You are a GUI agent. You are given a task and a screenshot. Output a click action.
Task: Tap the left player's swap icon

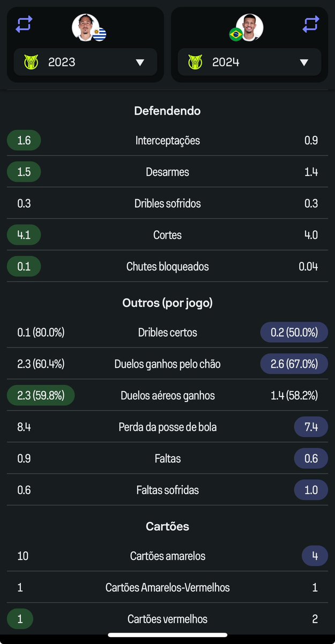[24, 24]
